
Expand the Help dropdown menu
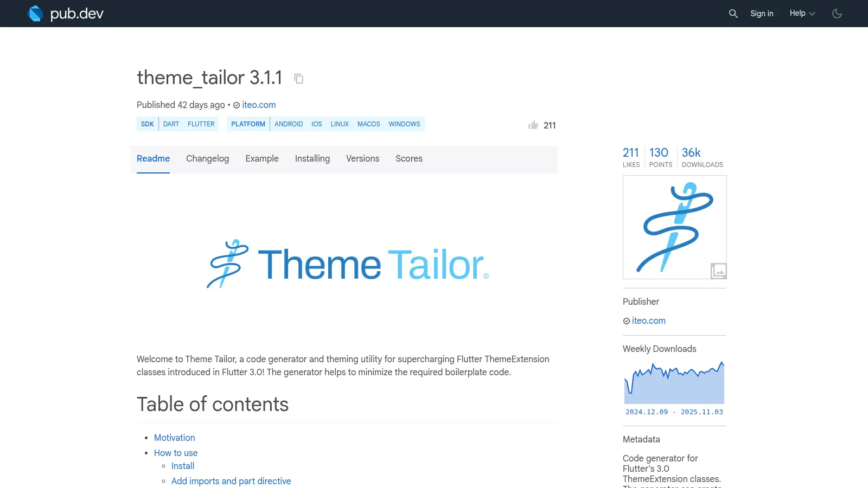click(x=802, y=14)
